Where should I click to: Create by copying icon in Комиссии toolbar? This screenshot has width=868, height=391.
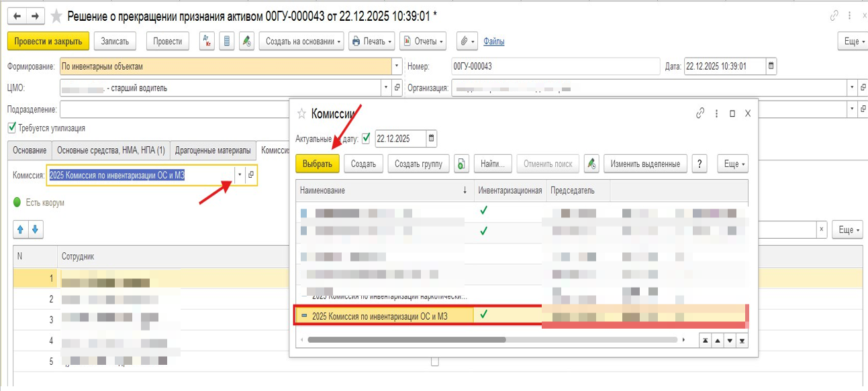pos(461,164)
